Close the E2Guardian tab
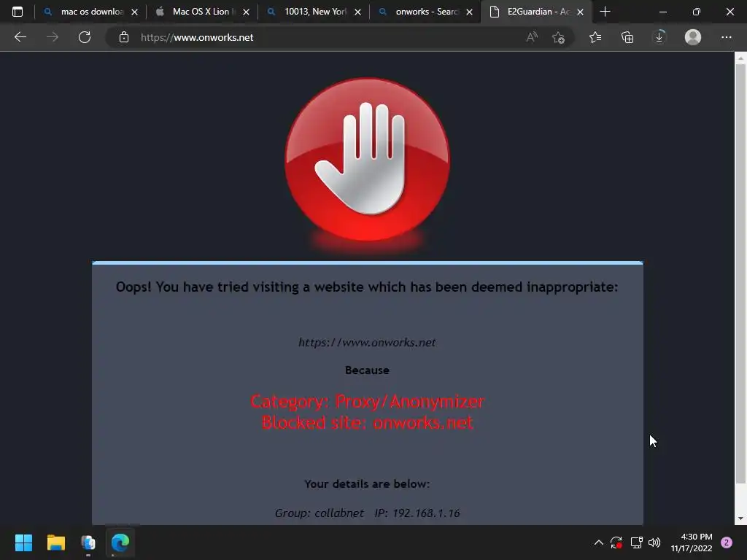The height and width of the screenshot is (560, 747). [x=580, y=12]
